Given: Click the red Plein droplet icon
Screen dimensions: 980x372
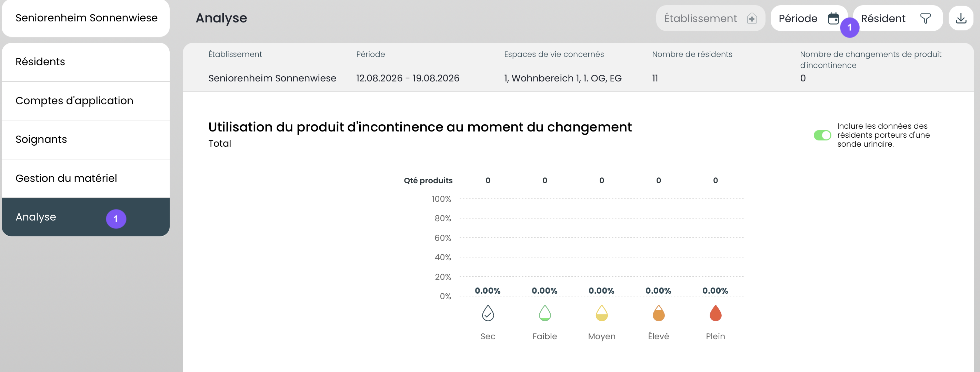Looking at the screenshot, I should pos(715,313).
